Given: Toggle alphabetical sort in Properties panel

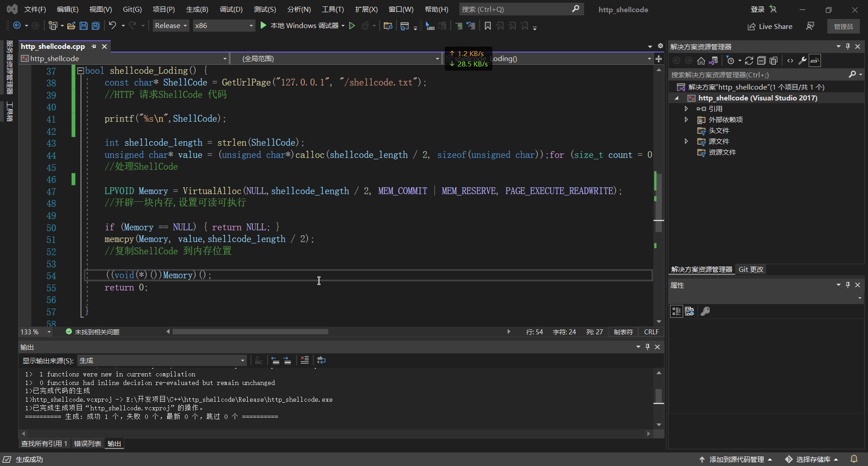Looking at the screenshot, I should pos(689,311).
